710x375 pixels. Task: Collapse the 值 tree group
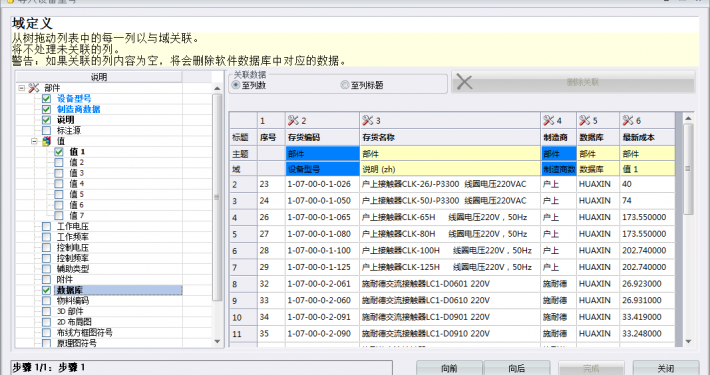(34, 141)
